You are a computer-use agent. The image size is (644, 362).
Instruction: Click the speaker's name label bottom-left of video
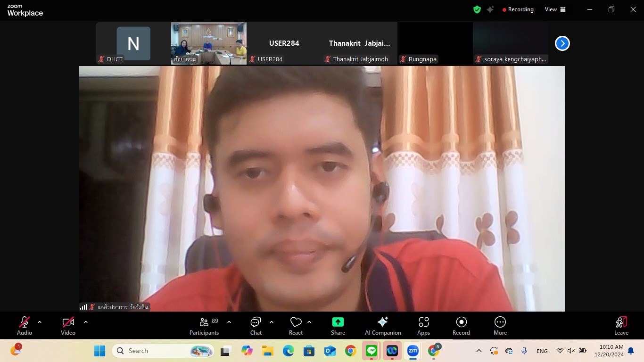tap(115, 307)
